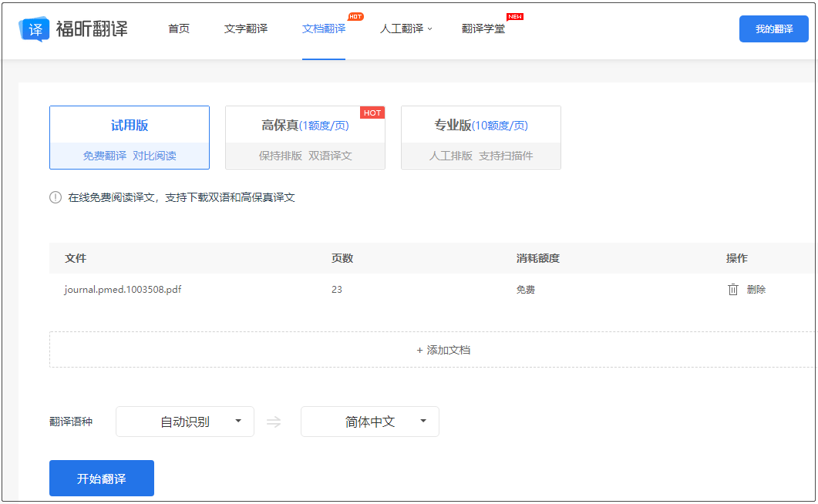Image resolution: width=818 pixels, height=504 pixels.
Task: Click the 开始翻译 button
Action: point(101,478)
